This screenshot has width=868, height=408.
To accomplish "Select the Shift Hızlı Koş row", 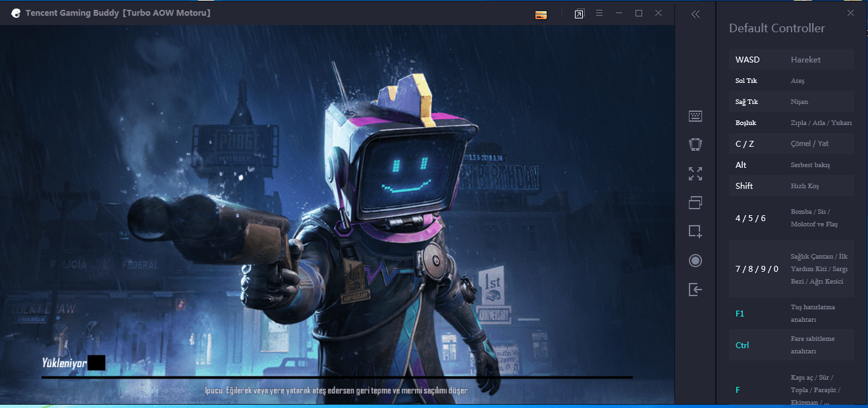I will pyautogui.click(x=791, y=186).
